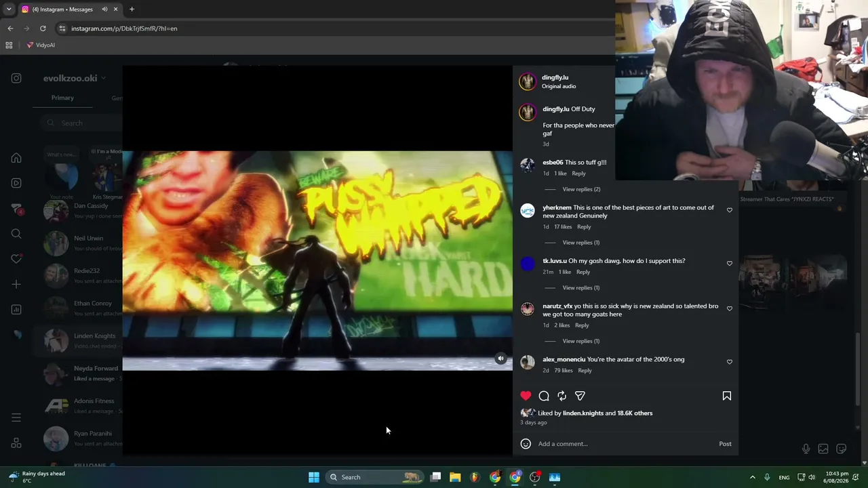Expand View replies under tk.luvs.u's comment
The height and width of the screenshot is (488, 868).
tap(581, 288)
